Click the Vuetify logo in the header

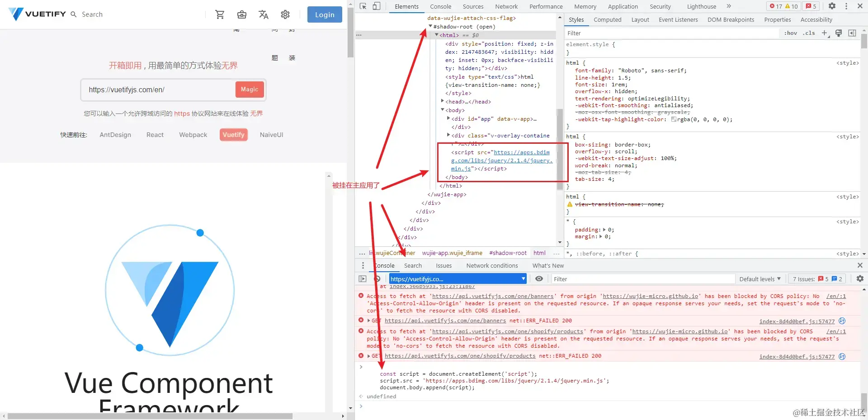point(38,14)
